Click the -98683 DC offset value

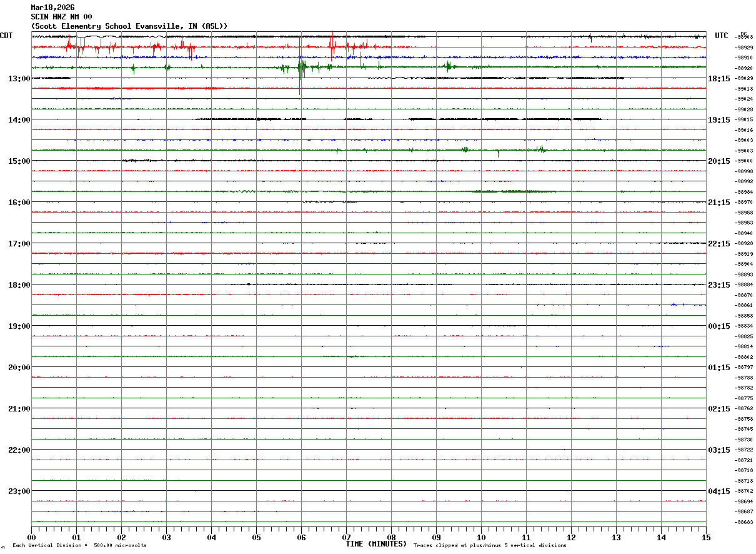(744, 522)
